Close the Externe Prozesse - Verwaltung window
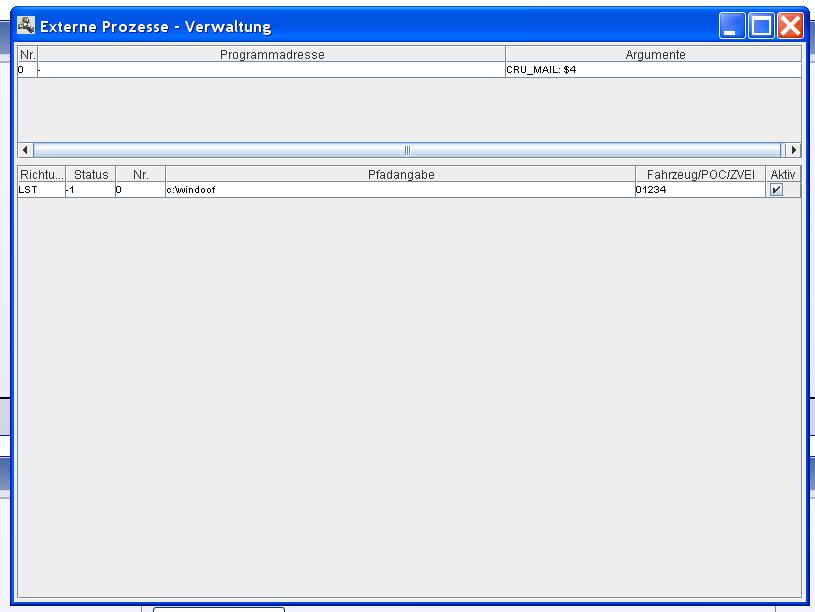 point(790,26)
